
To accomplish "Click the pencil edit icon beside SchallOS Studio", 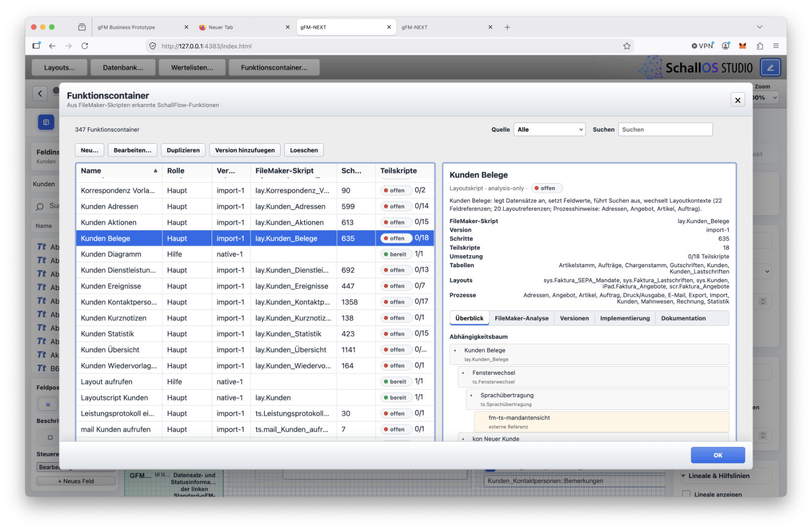I will click(x=770, y=67).
